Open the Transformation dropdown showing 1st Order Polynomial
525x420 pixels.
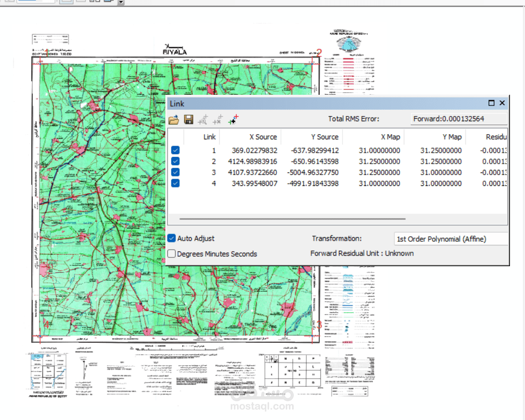(x=451, y=239)
